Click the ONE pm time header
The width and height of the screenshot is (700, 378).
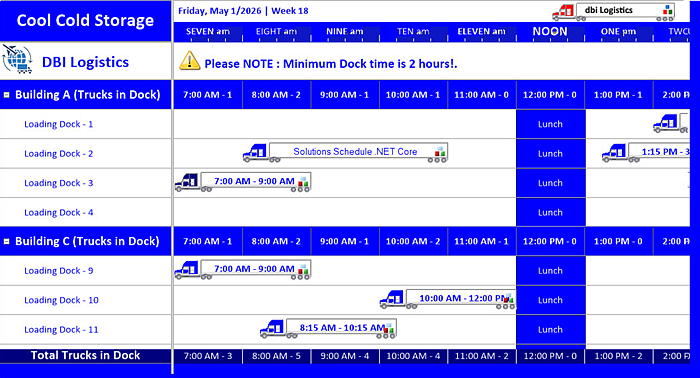618,32
